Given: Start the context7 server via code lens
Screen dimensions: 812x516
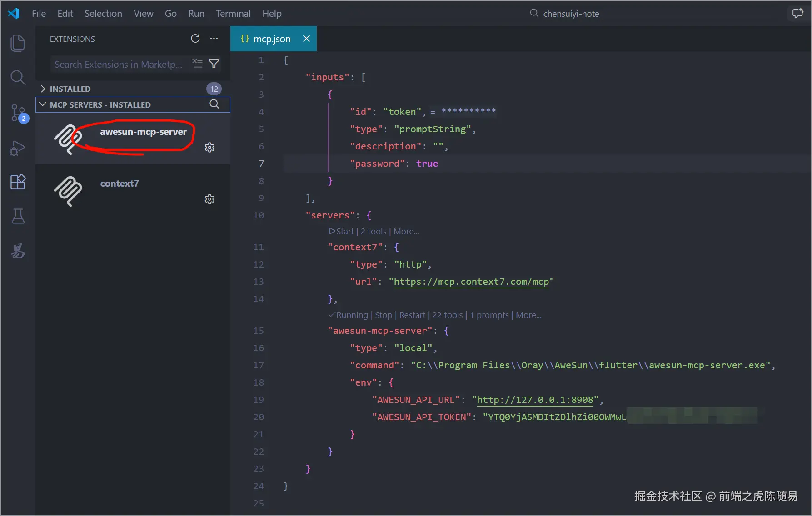Looking at the screenshot, I should pyautogui.click(x=341, y=231).
